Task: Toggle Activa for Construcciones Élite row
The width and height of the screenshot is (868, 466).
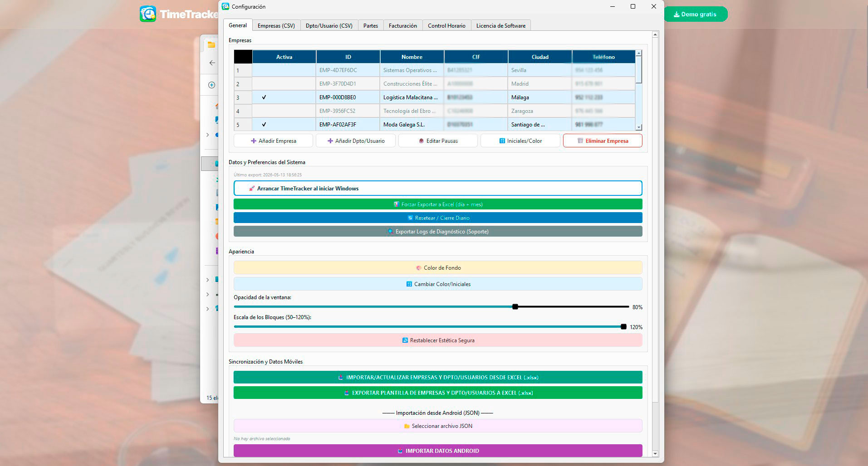Action: click(284, 84)
